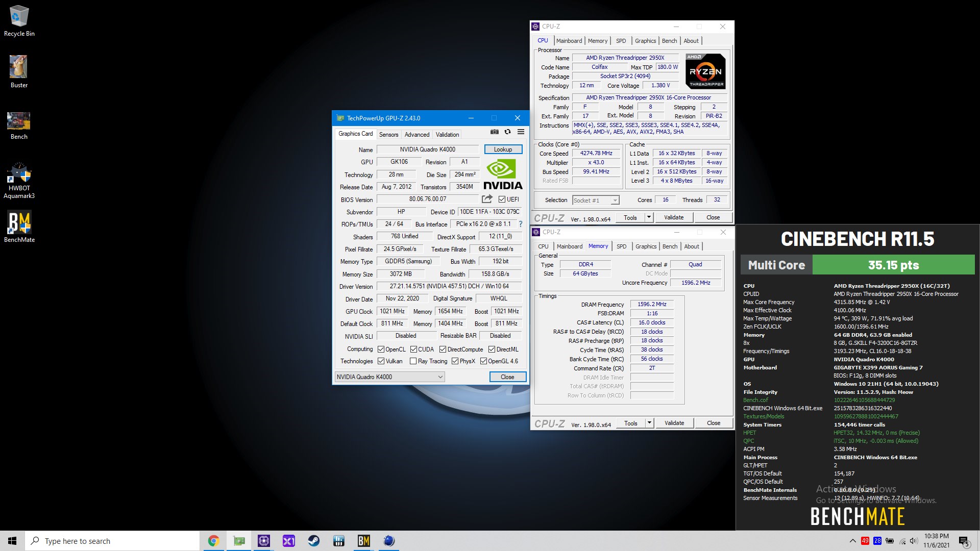Open the notification center icon
The image size is (980, 551).
click(964, 541)
